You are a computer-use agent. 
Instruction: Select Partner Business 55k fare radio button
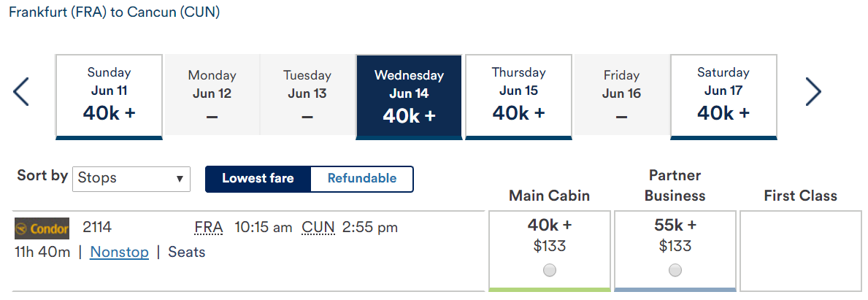click(675, 270)
